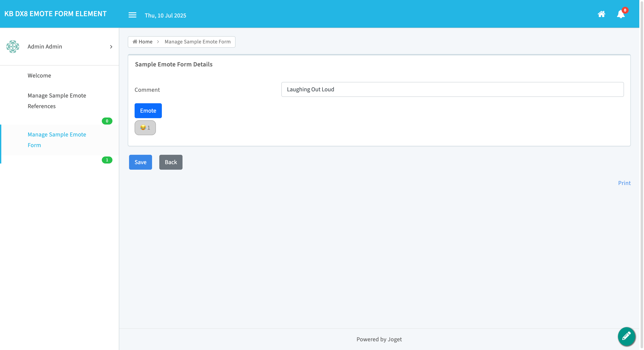This screenshot has width=644, height=350.
Task: Click breadcrumb text Manage Sample Emote Form
Action: (x=197, y=42)
